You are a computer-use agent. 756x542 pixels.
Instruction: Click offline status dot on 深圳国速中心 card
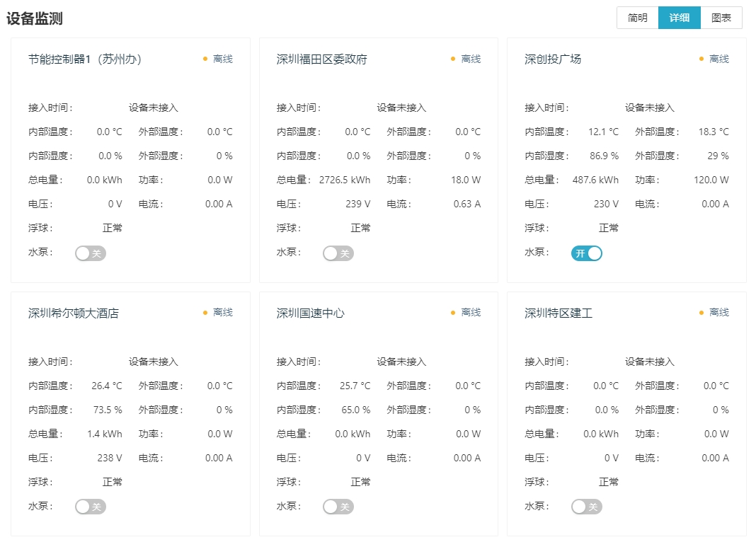453,313
